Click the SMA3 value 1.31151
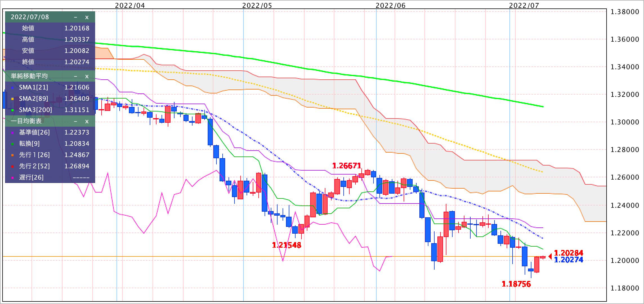The height and width of the screenshot is (304, 644). click(x=77, y=110)
